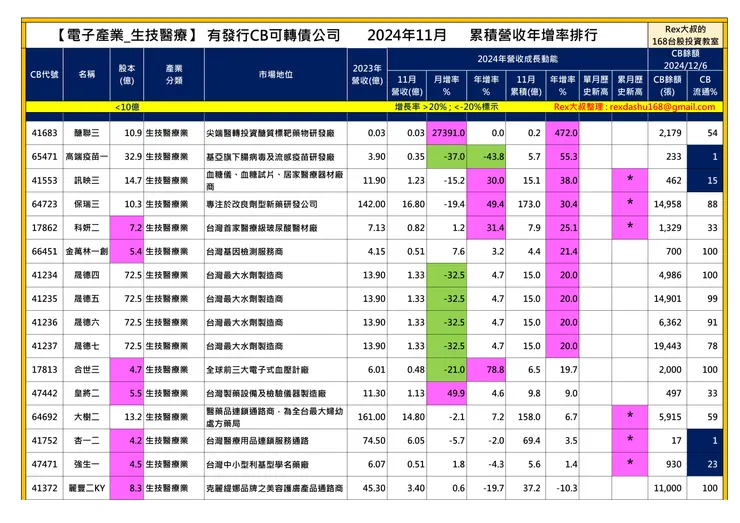Click the 台灣醫療用品連鎖服務通路 description
Image resolution: width=740 pixels, height=523 pixels.
click(x=257, y=440)
